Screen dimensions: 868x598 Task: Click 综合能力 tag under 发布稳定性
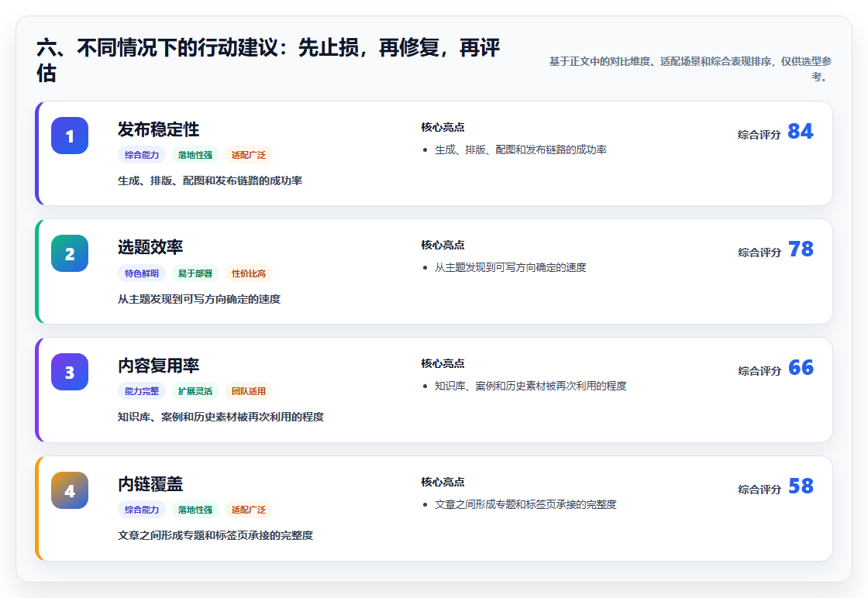pyautogui.click(x=142, y=155)
